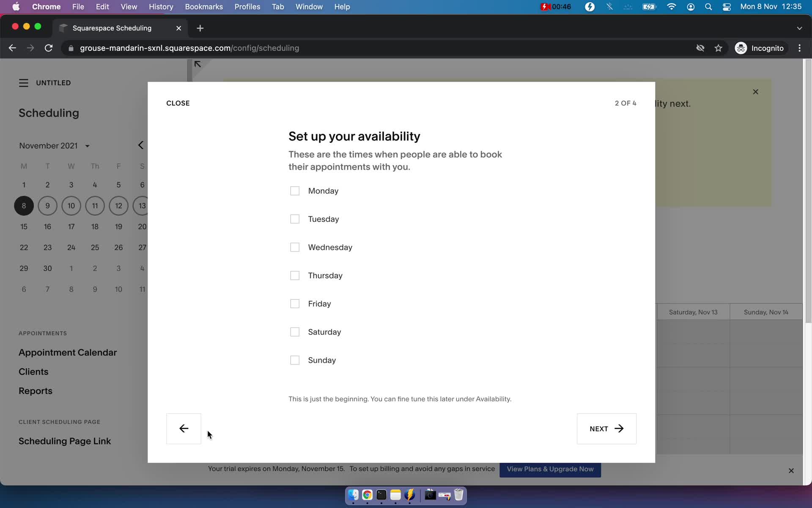Check the Thursday availability checkbox
Image resolution: width=812 pixels, height=508 pixels.
click(x=295, y=276)
